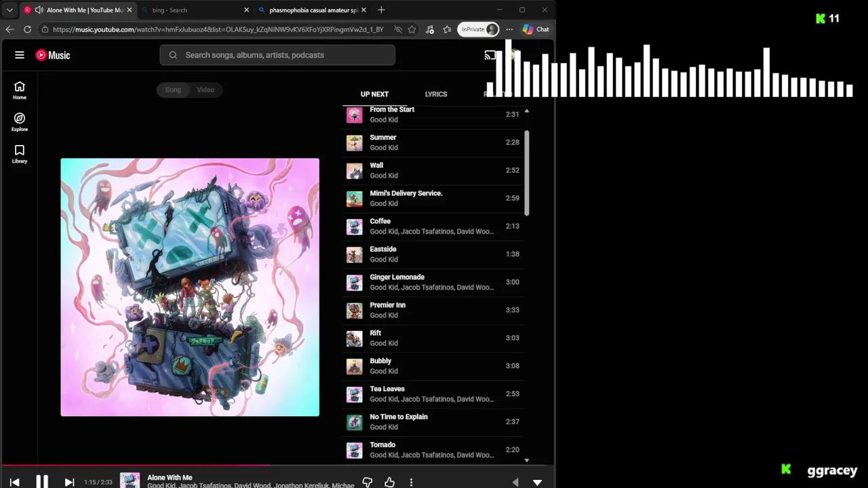868x488 pixels.
Task: Click the address bar URL
Action: coord(218,29)
